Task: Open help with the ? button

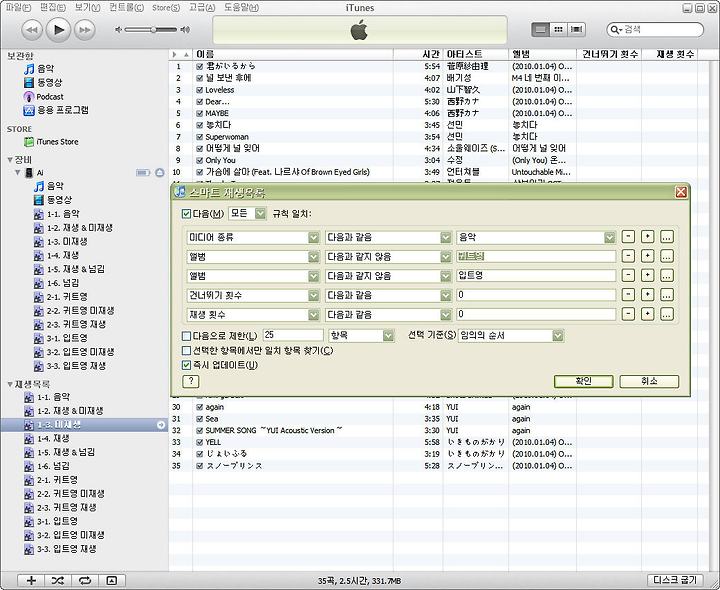Action: coord(191,381)
